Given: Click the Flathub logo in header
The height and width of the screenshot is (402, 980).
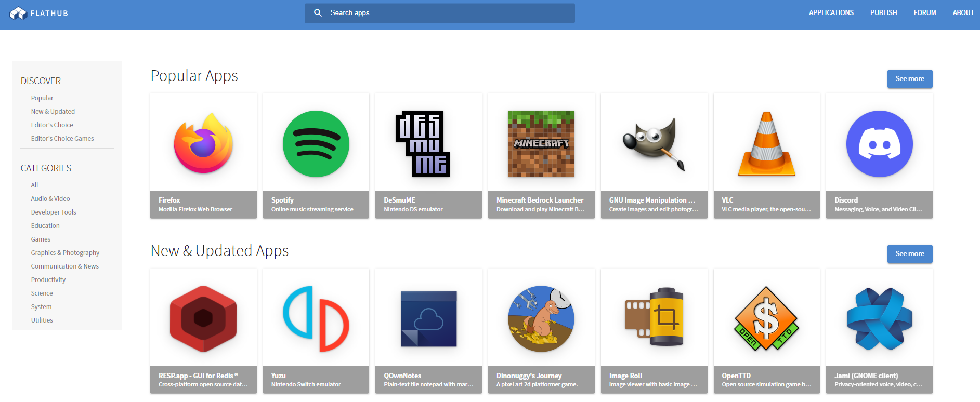Looking at the screenshot, I should click(x=39, y=13).
